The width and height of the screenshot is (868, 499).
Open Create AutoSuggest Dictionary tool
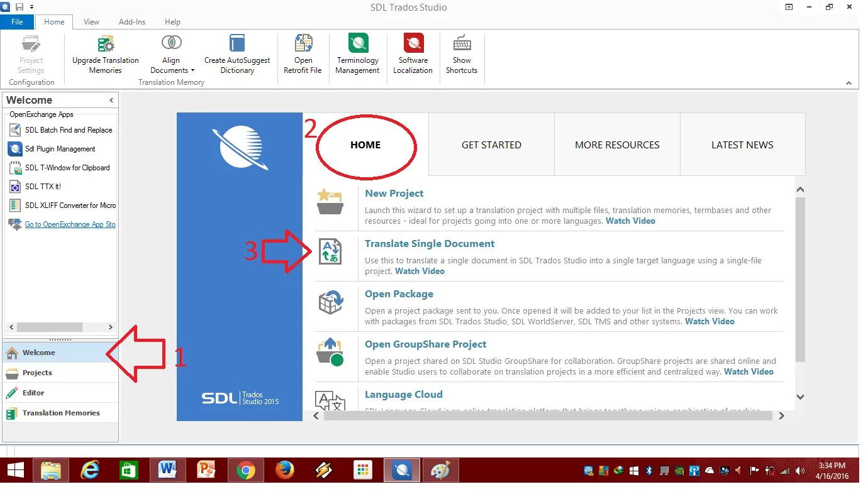pos(237,54)
